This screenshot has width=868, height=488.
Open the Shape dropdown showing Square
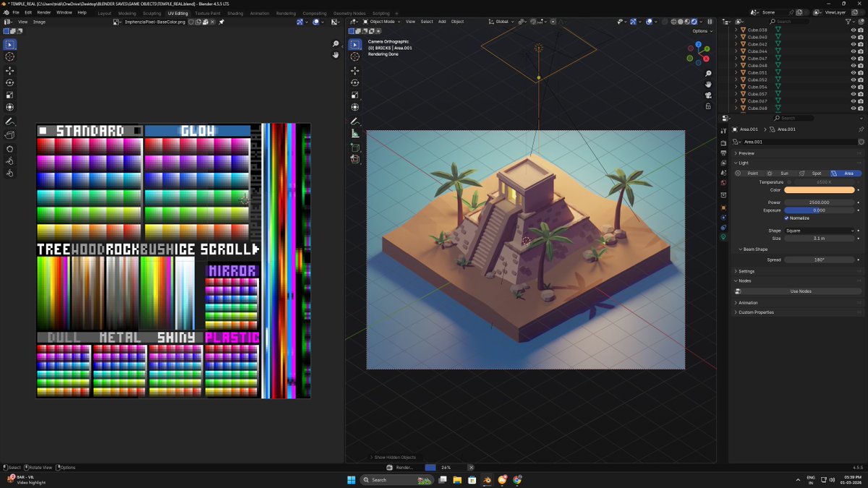click(820, 231)
